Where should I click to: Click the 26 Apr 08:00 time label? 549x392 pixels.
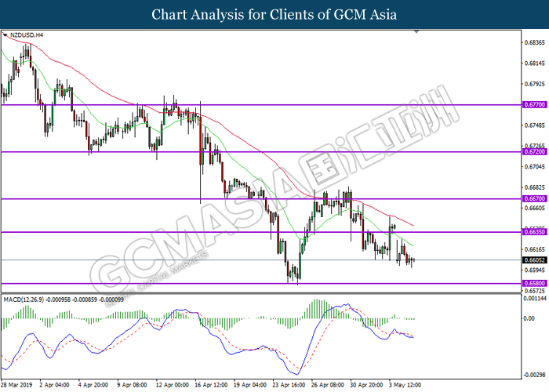tap(328, 385)
